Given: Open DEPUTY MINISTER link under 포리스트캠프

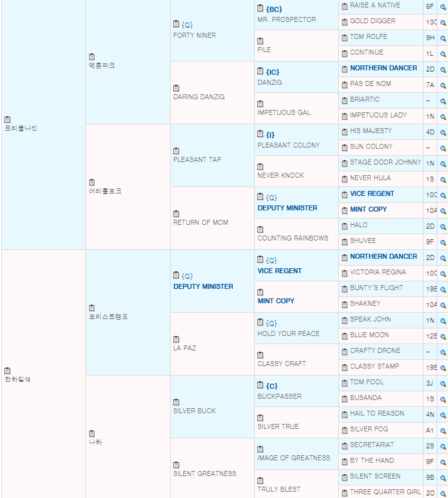Looking at the screenshot, I should pyautogui.click(x=203, y=286).
